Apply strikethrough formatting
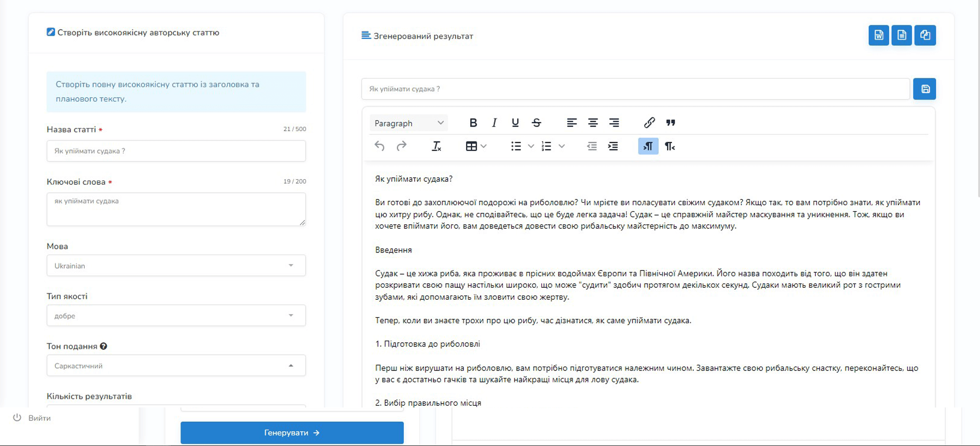Viewport: 980px width, 446px height. coord(536,123)
